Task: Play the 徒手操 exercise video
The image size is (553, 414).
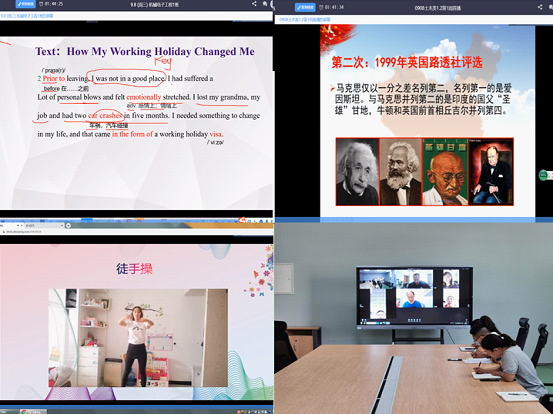Action: pyautogui.click(x=138, y=338)
